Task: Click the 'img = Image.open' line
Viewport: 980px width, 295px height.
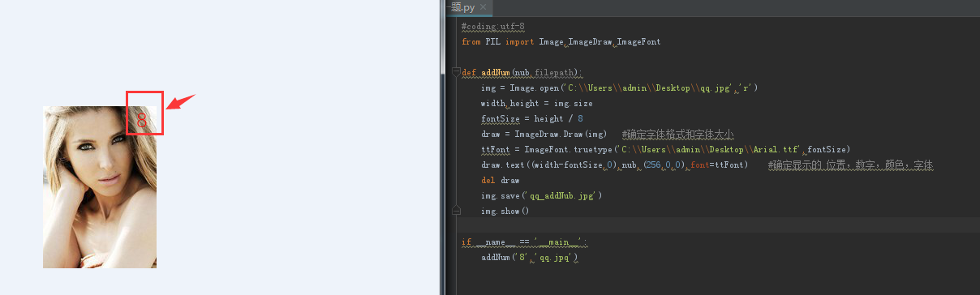Action: tap(619, 88)
